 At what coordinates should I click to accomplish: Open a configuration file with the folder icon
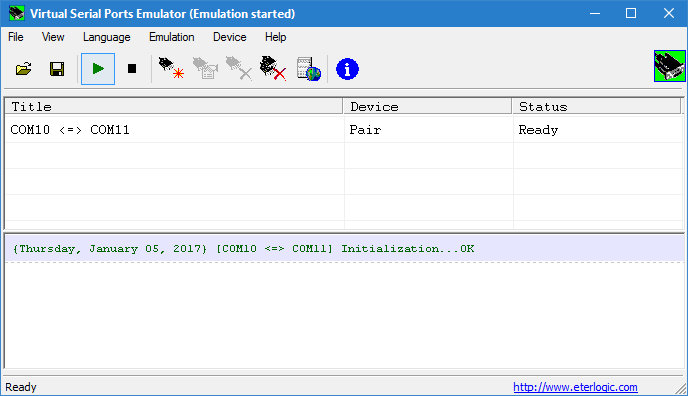point(24,69)
